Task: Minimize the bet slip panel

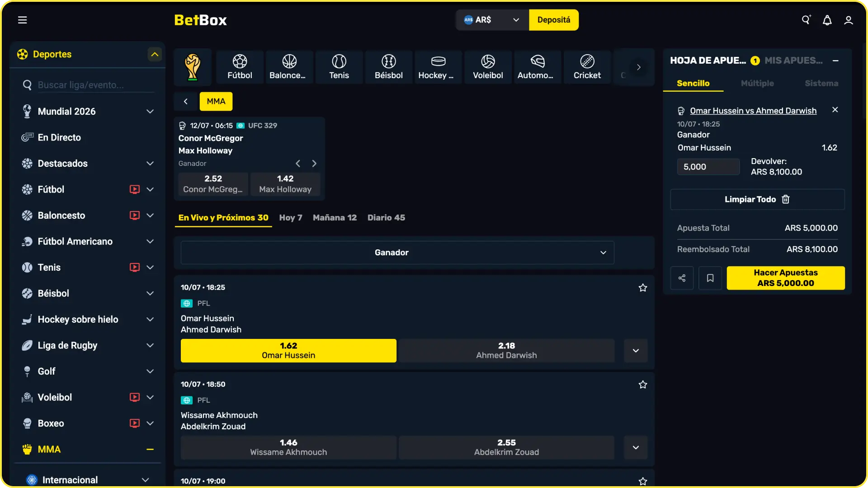Action: tap(835, 61)
